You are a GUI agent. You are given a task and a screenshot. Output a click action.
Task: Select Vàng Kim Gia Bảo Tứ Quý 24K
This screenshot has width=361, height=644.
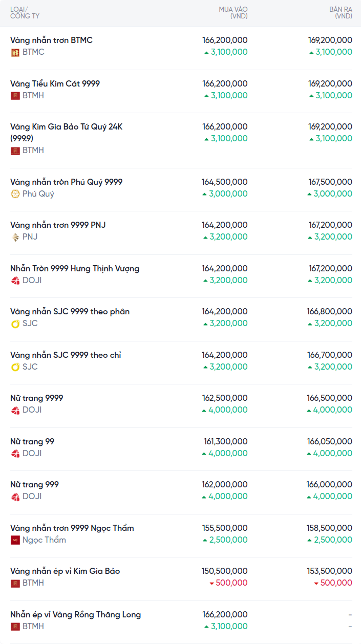[x=66, y=132]
